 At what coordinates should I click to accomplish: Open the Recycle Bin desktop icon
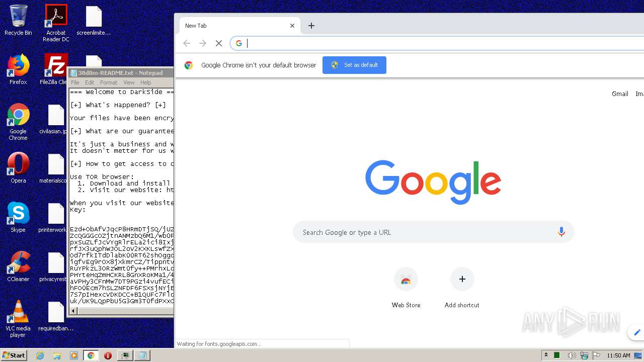(x=18, y=20)
